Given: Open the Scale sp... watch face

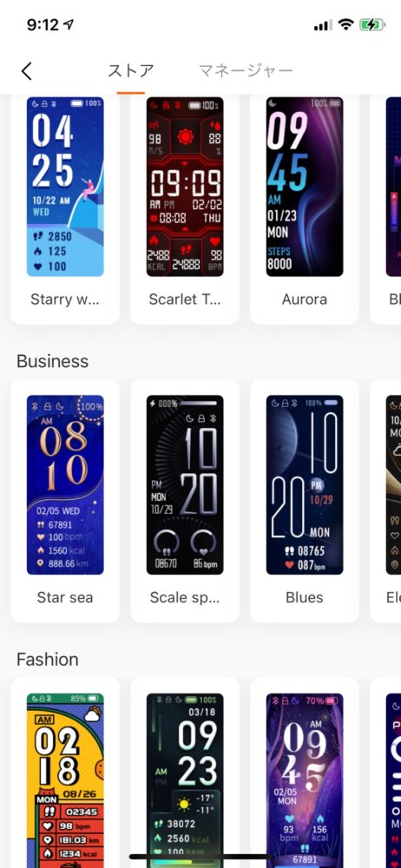Looking at the screenshot, I should click(x=185, y=484).
